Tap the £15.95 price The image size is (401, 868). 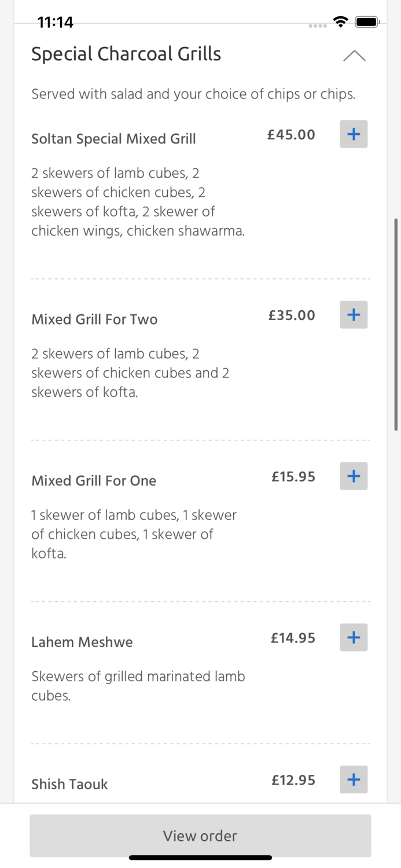pos(293,477)
